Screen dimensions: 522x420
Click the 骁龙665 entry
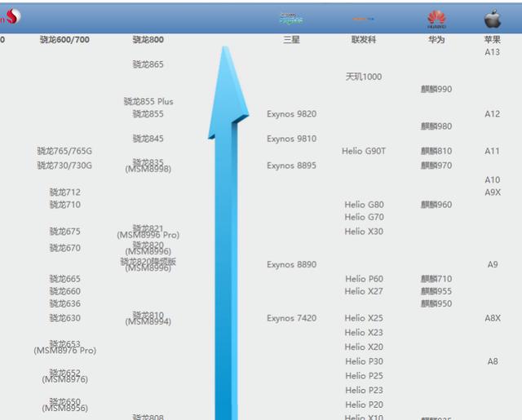click(65, 279)
